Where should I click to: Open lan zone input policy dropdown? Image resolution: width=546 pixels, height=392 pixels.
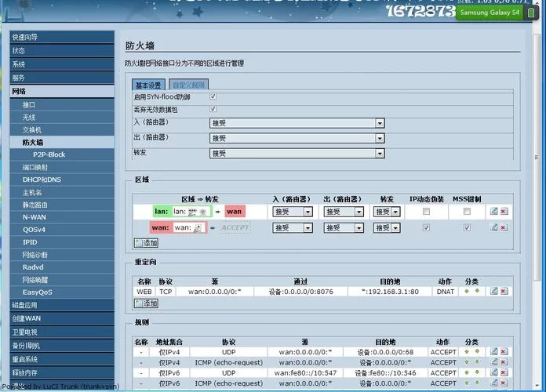coord(293,212)
